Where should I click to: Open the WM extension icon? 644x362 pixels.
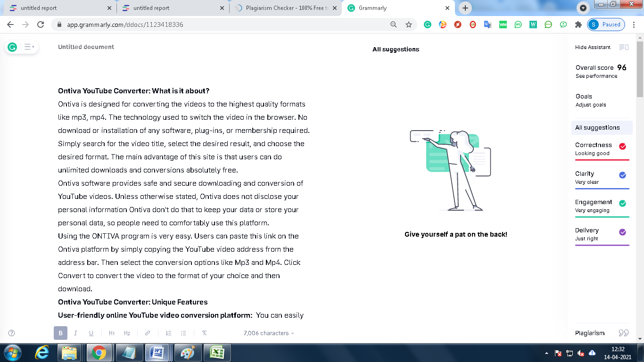pyautogui.click(x=503, y=25)
